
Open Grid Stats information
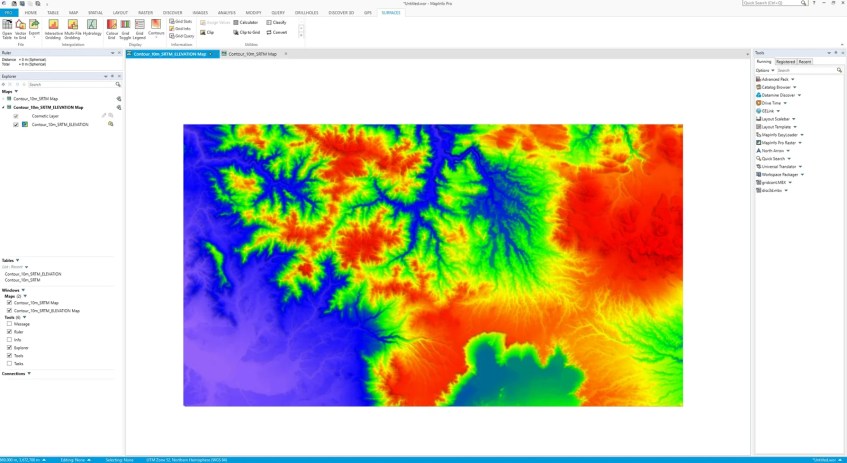[180, 22]
